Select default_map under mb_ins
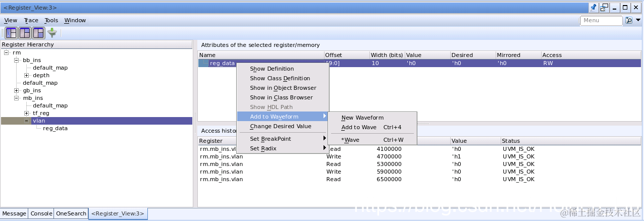The height and width of the screenshot is (221, 644). [50, 105]
